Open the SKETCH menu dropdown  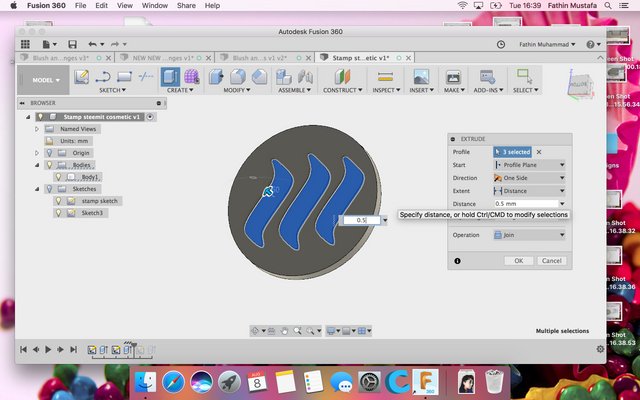(112, 90)
